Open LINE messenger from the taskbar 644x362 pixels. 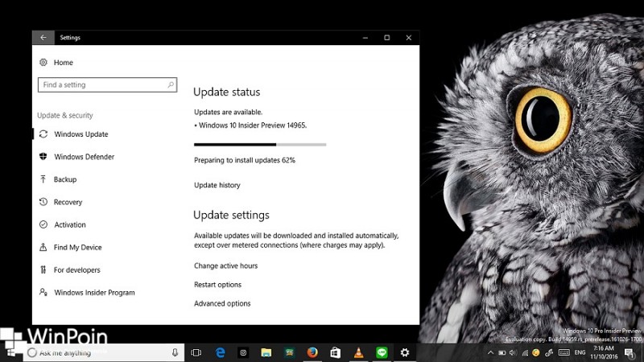(382, 352)
